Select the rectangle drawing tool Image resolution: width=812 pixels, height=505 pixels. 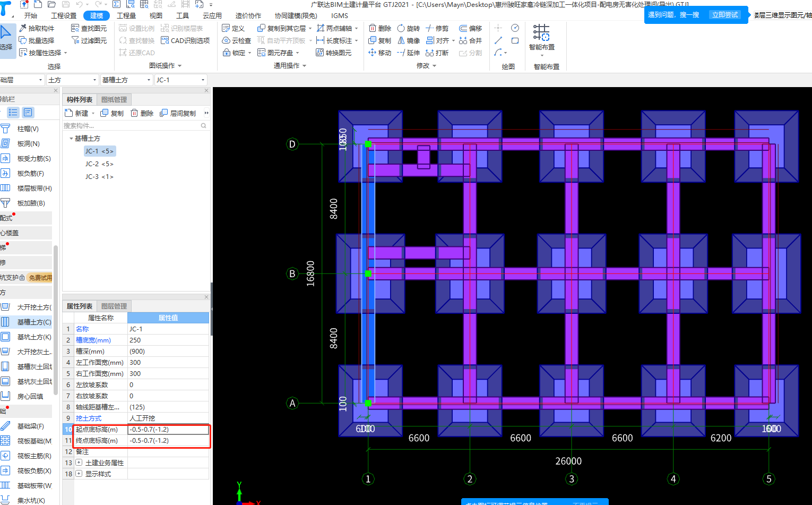pos(515,40)
